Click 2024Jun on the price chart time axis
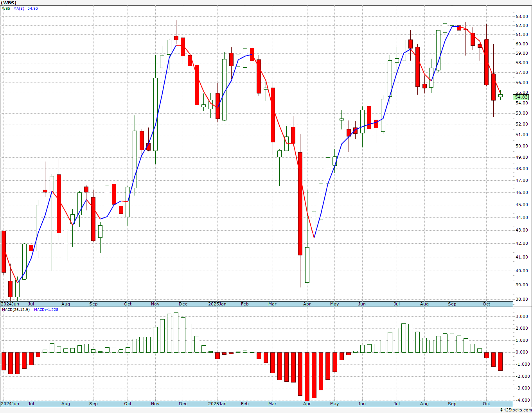This screenshot has width=532, height=413. click(10, 304)
